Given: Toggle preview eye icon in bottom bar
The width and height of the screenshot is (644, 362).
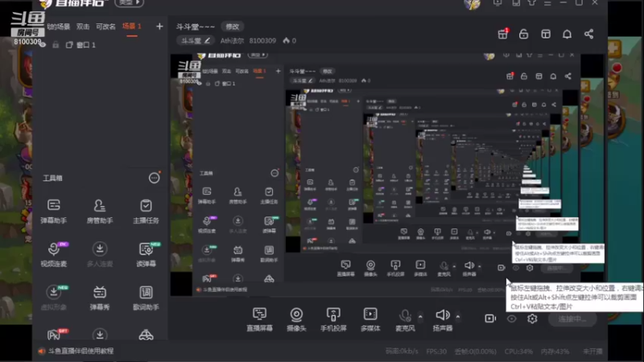Looking at the screenshot, I should (x=511, y=319).
